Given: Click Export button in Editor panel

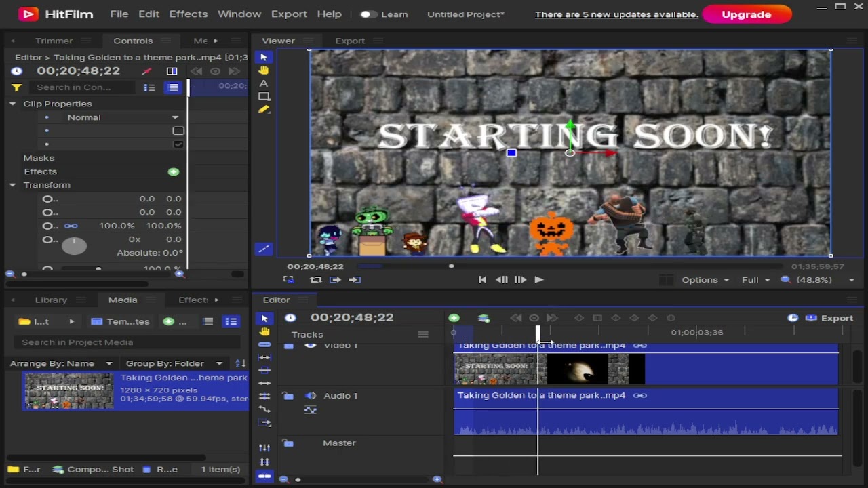Looking at the screenshot, I should [829, 318].
